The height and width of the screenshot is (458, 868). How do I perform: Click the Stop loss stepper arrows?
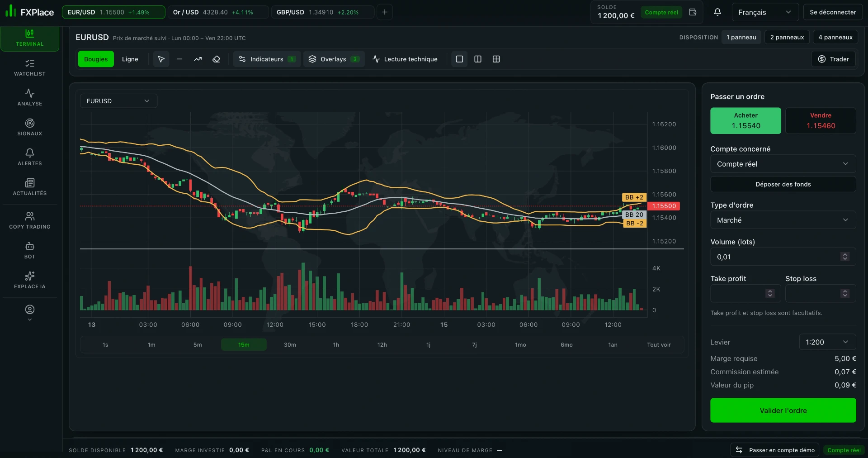pos(844,293)
